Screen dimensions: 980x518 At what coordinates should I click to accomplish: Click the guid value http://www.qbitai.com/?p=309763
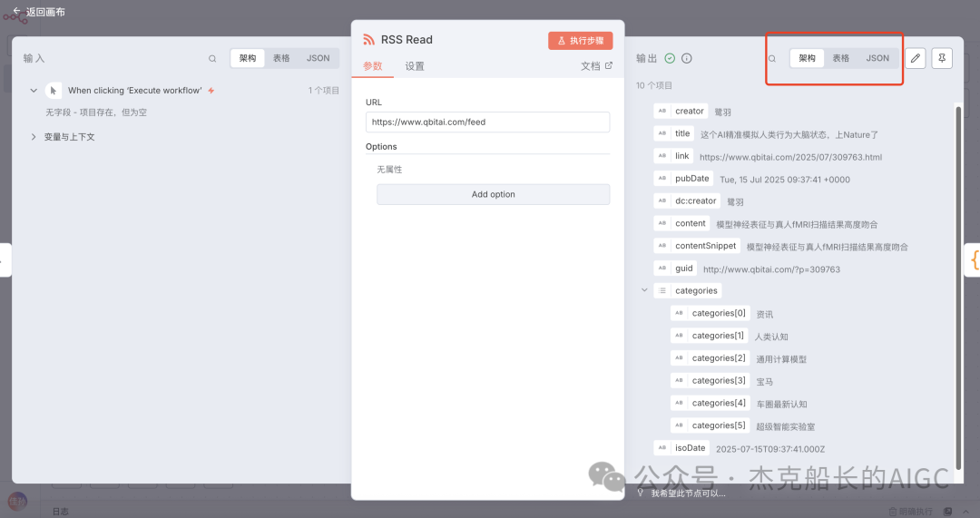pos(771,270)
